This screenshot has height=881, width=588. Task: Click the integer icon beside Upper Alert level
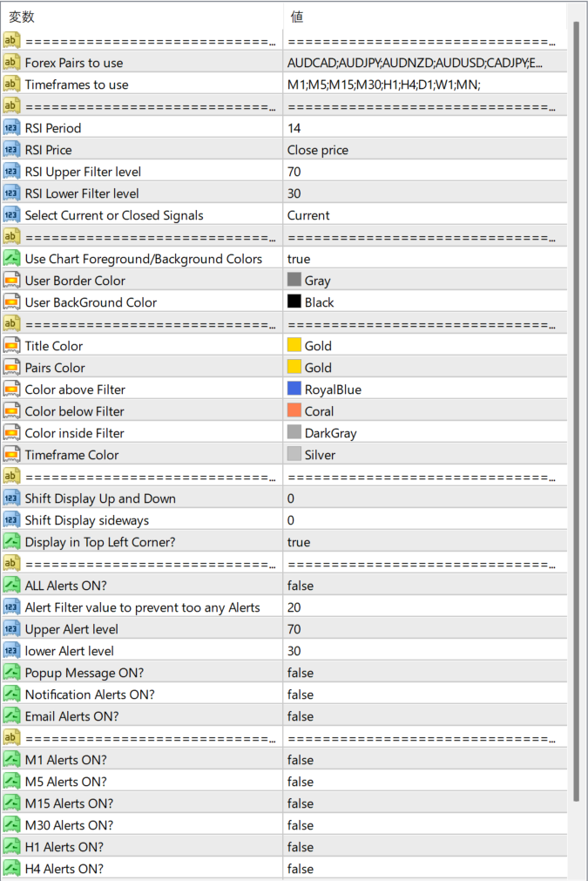coord(11,628)
